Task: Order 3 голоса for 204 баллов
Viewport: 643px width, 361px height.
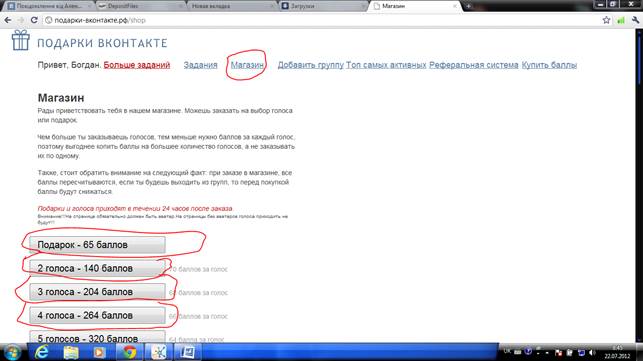Action: pyautogui.click(x=97, y=292)
